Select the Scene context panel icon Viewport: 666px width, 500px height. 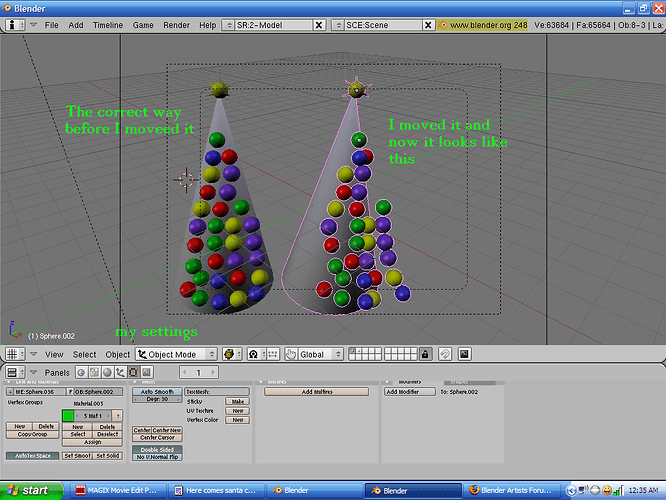point(147,373)
